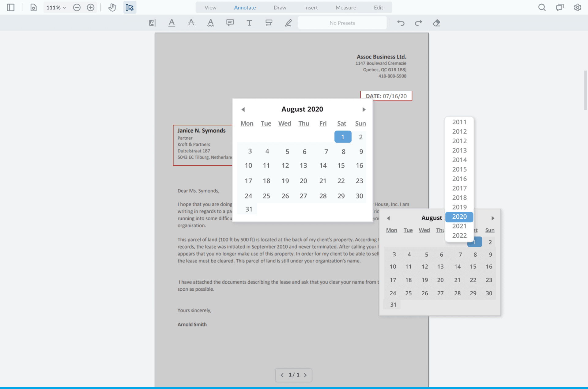Select day 1 in the large calendar
Screen dimensions: 588x389
pos(343,137)
